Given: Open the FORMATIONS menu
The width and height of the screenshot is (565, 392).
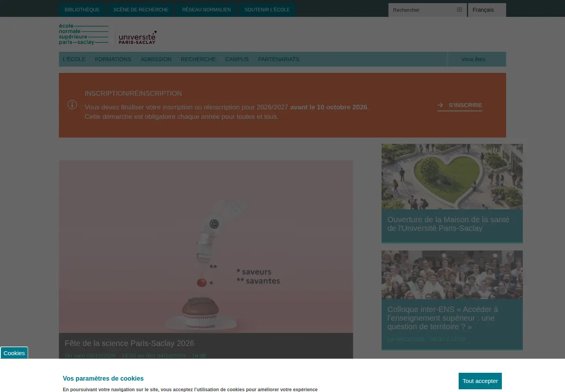Looking at the screenshot, I should [x=113, y=59].
